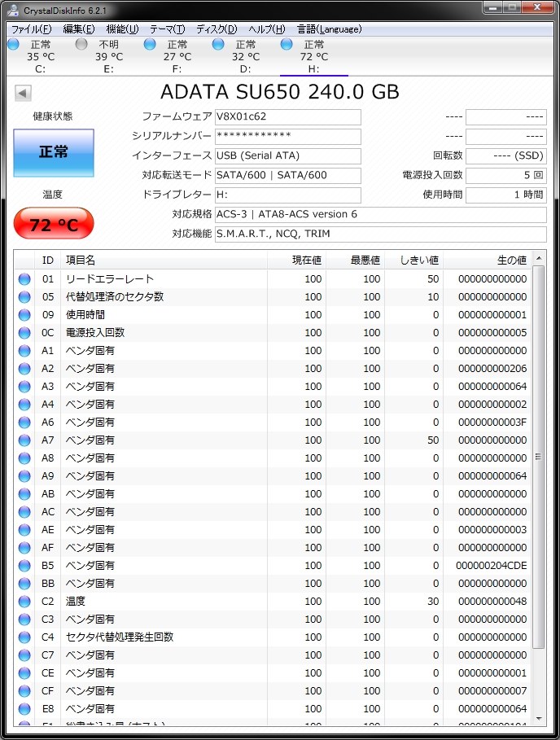Click the 生の値 column header
This screenshot has height=740, width=560.
488,260
